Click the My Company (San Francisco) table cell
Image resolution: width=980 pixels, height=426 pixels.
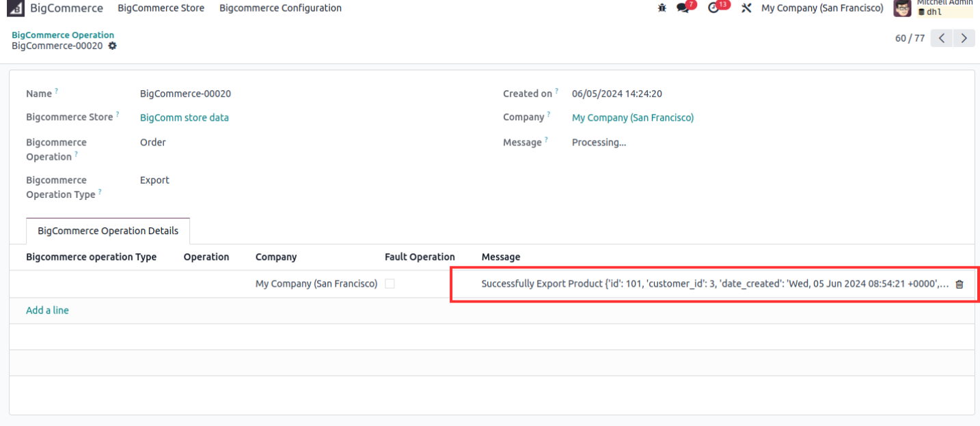point(316,284)
